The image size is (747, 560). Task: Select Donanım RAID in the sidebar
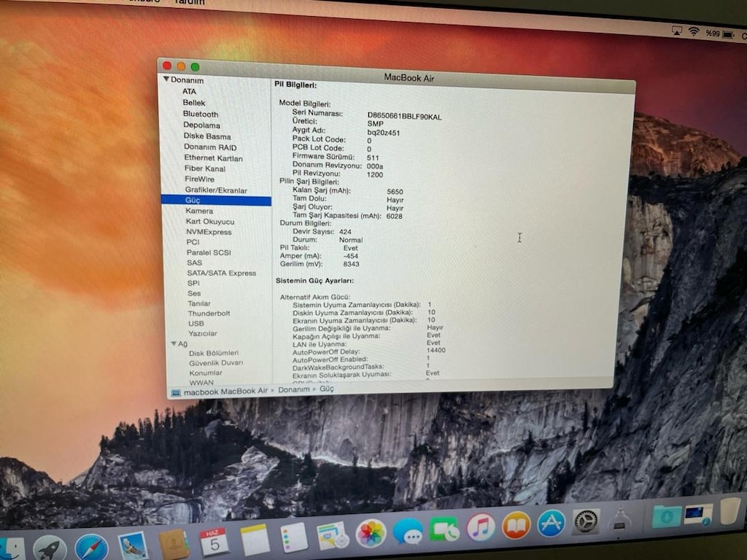coord(210,147)
